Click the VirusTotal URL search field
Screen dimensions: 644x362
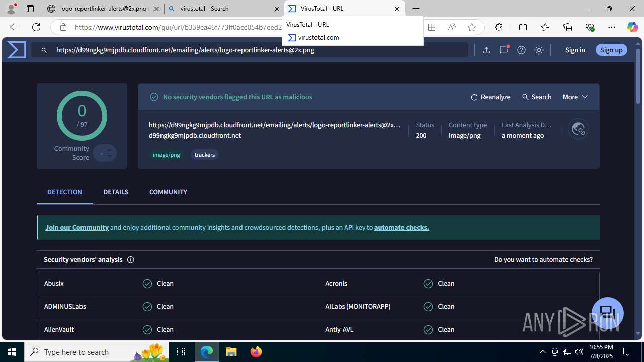250,50
